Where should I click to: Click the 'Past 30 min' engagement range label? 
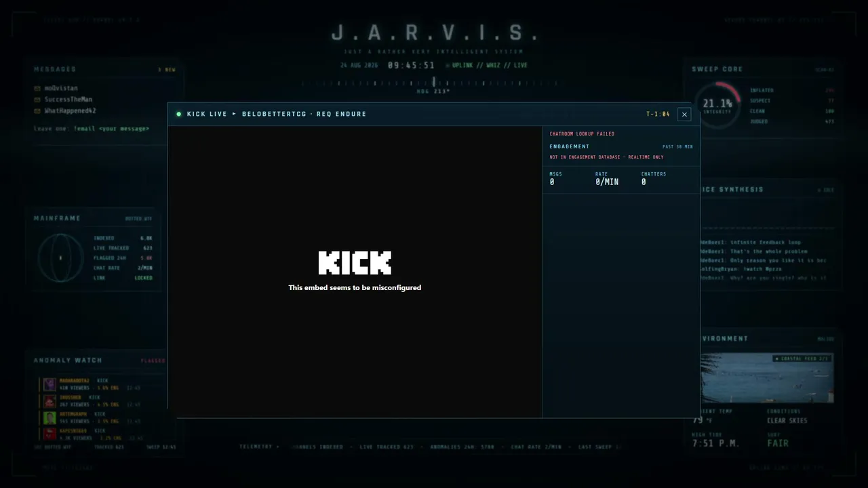point(677,146)
